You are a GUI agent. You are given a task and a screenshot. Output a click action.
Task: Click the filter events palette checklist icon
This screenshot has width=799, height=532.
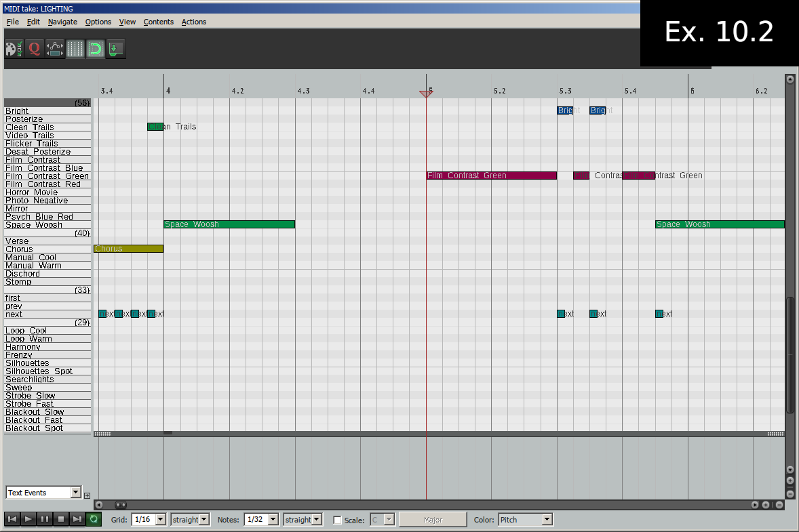(14, 49)
